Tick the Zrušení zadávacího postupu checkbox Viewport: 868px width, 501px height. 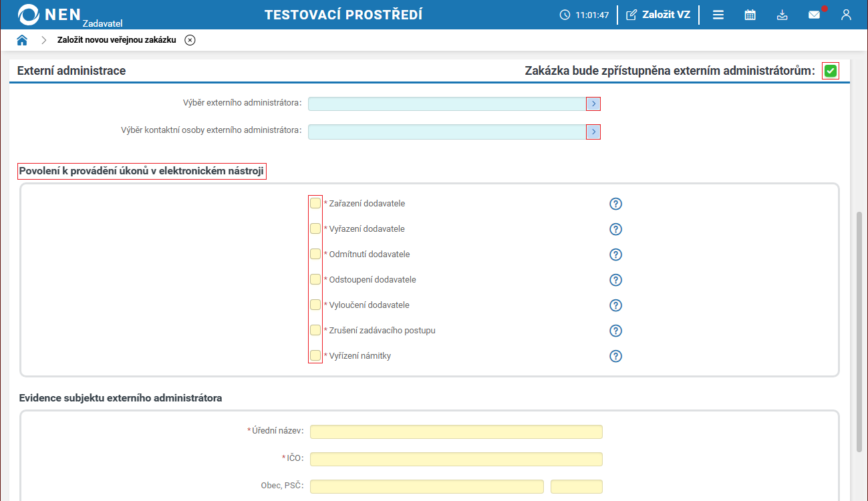point(315,331)
